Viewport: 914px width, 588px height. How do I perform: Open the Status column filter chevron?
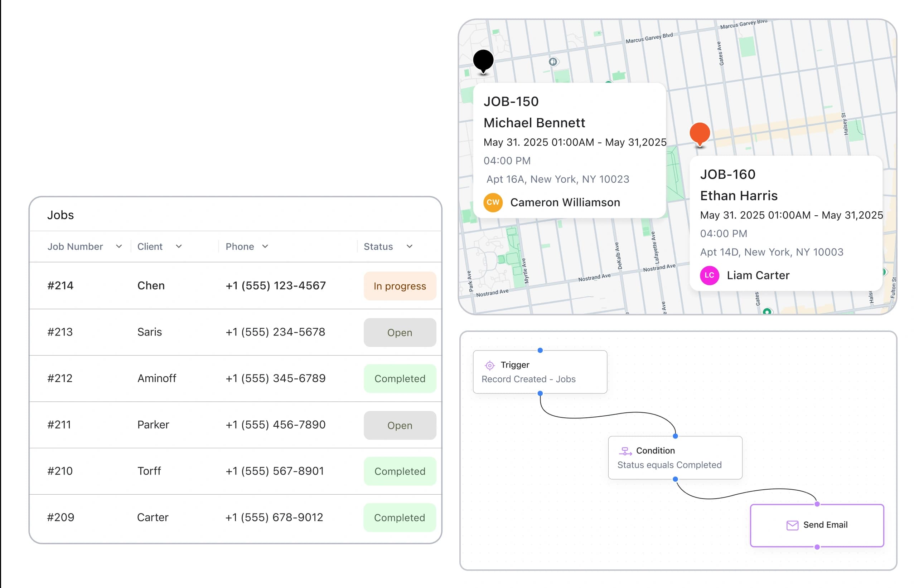[x=409, y=247]
